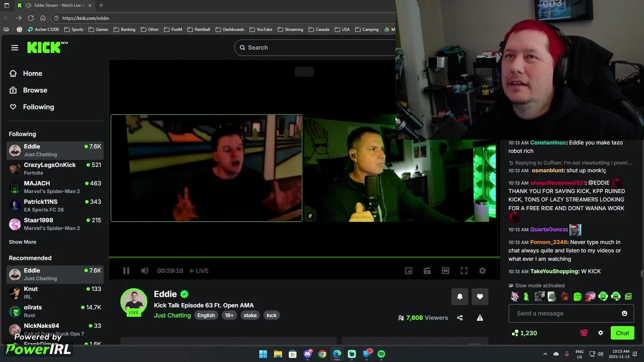The height and width of the screenshot is (362, 644).
Task: Insert the Pepe frog emote
Action: (x=552, y=297)
